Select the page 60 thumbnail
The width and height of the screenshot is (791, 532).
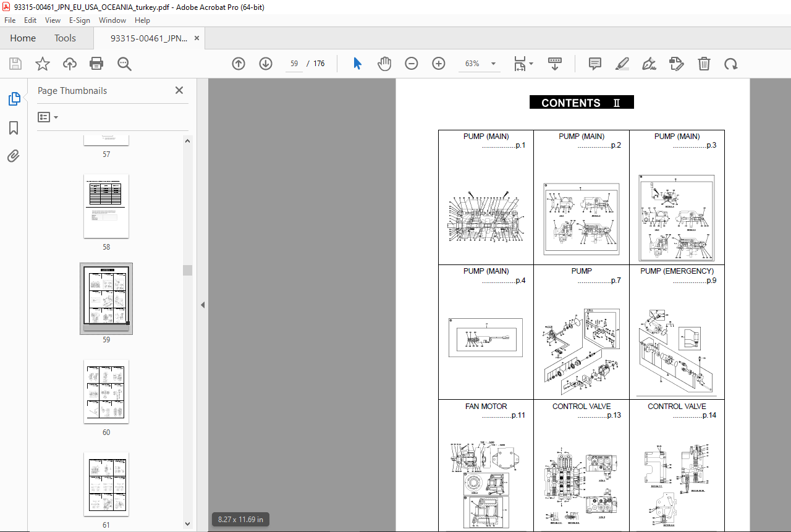106,391
